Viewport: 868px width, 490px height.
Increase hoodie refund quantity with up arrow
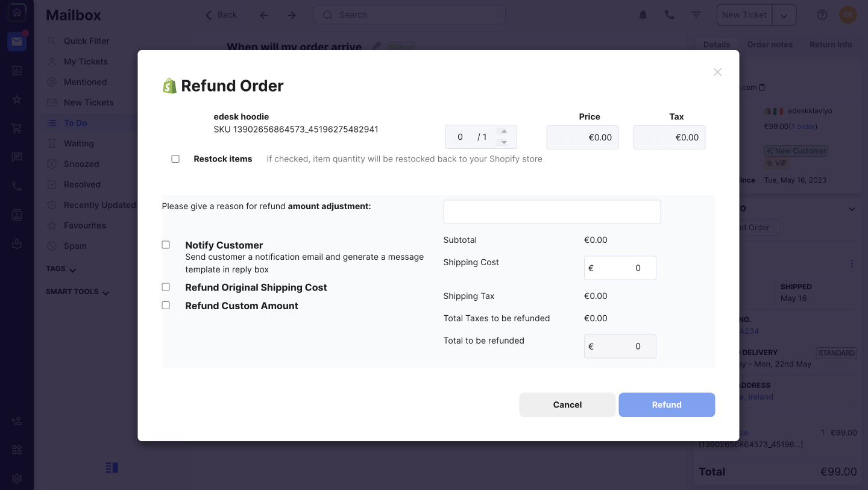pos(505,131)
